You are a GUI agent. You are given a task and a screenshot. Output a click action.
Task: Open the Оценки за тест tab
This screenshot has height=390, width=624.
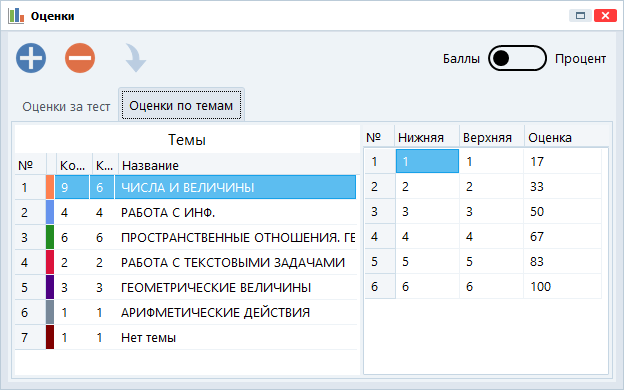[66, 107]
